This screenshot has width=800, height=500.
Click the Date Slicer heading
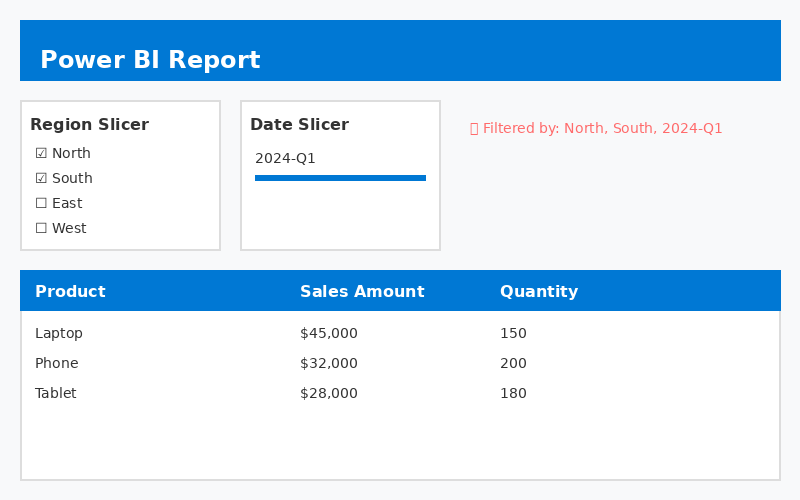[299, 125]
